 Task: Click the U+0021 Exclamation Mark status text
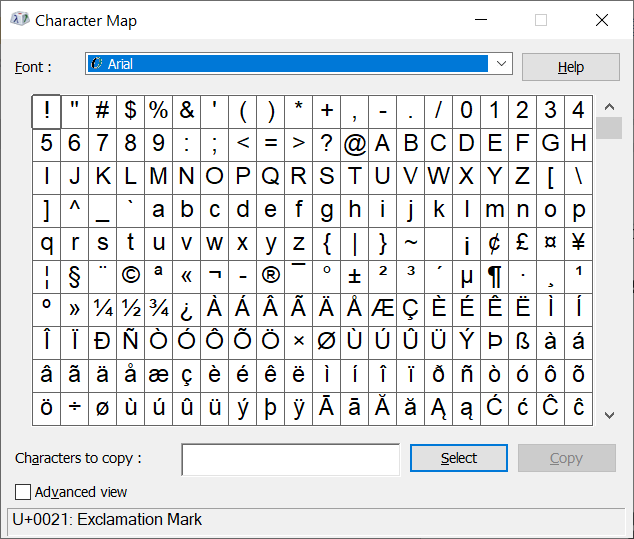(x=107, y=520)
